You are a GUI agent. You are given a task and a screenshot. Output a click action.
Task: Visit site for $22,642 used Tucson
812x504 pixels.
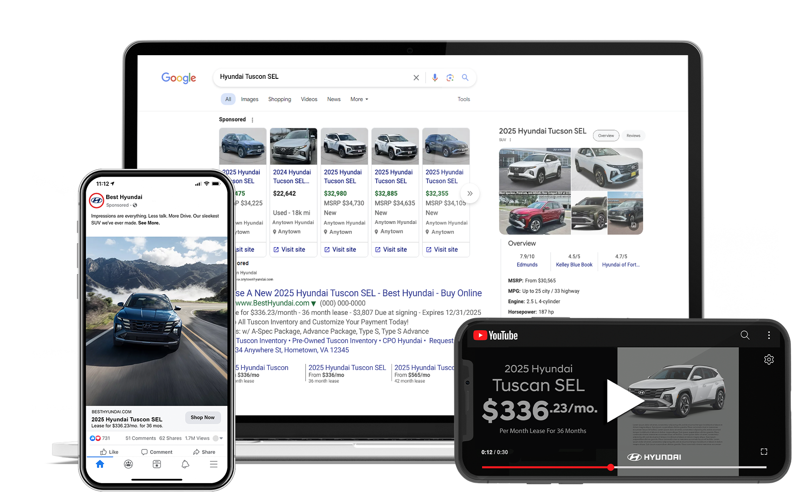click(x=289, y=249)
